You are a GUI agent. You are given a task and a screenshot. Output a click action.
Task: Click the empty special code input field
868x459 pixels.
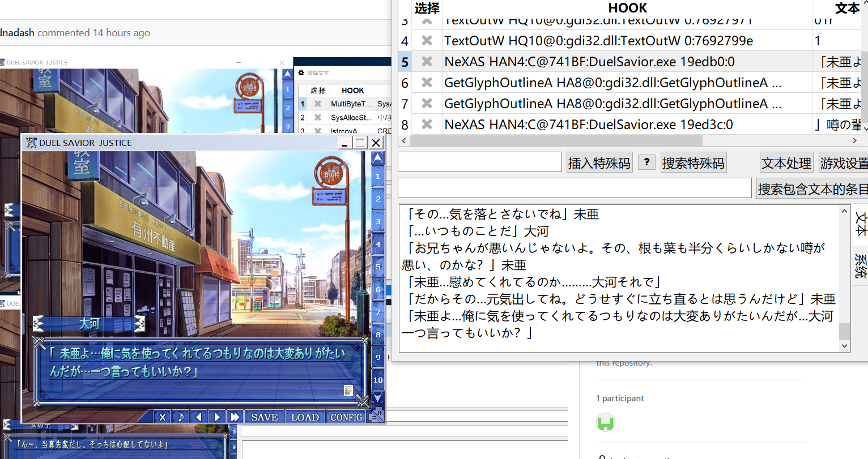(x=480, y=162)
